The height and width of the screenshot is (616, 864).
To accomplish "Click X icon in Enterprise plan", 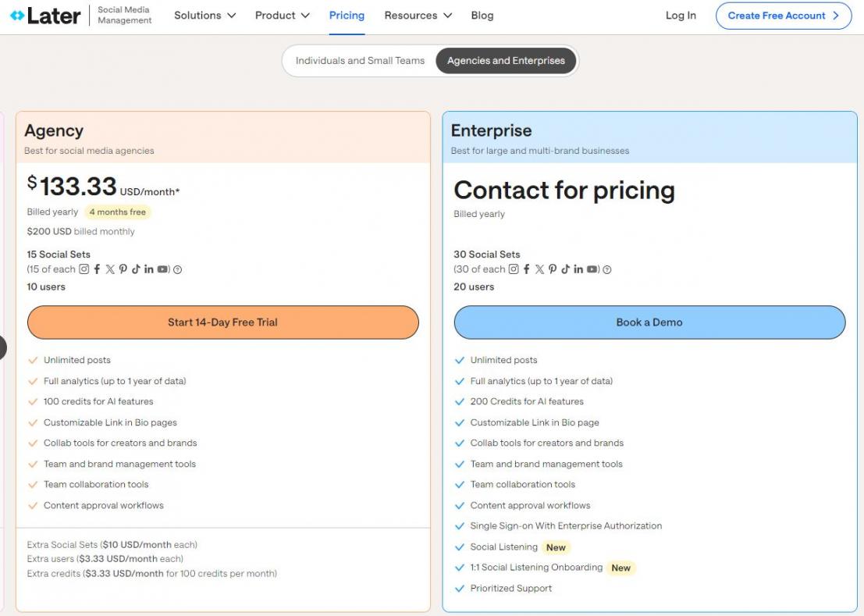I will point(539,269).
